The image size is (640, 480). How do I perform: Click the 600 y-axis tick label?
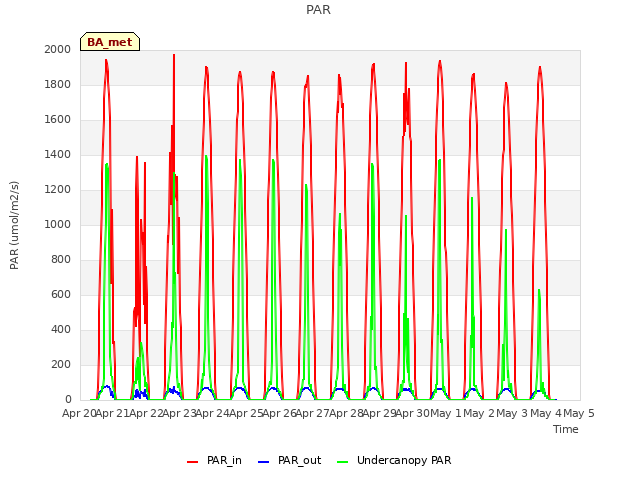(x=61, y=294)
